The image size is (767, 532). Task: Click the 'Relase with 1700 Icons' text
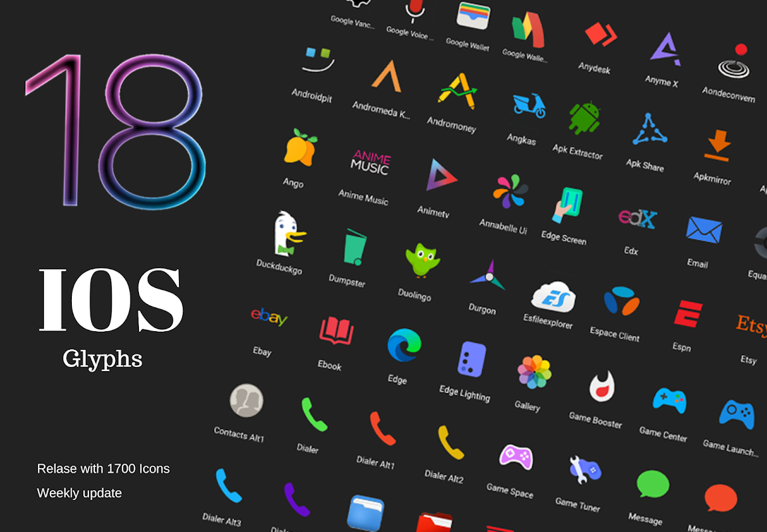(103, 468)
